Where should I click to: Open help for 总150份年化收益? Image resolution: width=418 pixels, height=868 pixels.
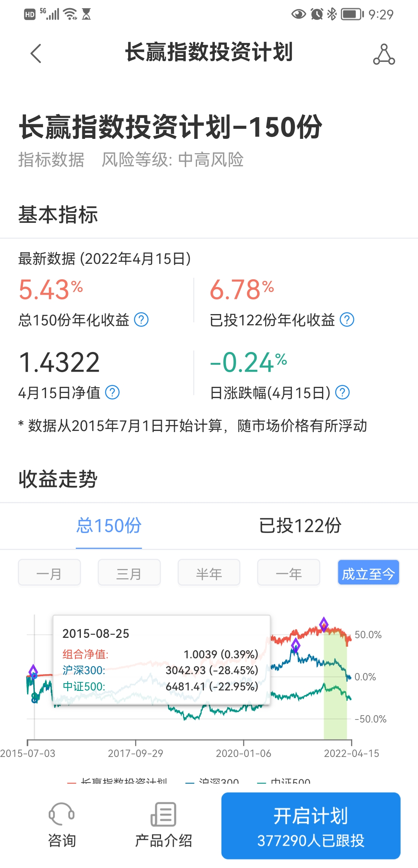pyautogui.click(x=141, y=320)
